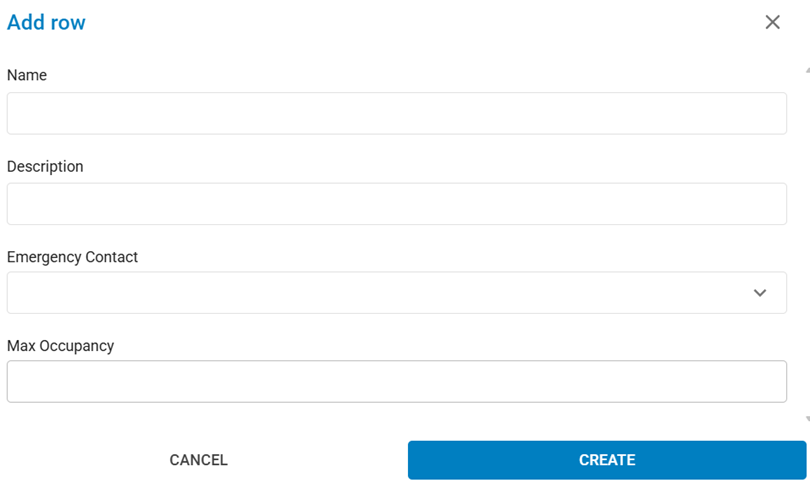
Task: Click the Emergency Contact chevron arrow
Action: 760,292
